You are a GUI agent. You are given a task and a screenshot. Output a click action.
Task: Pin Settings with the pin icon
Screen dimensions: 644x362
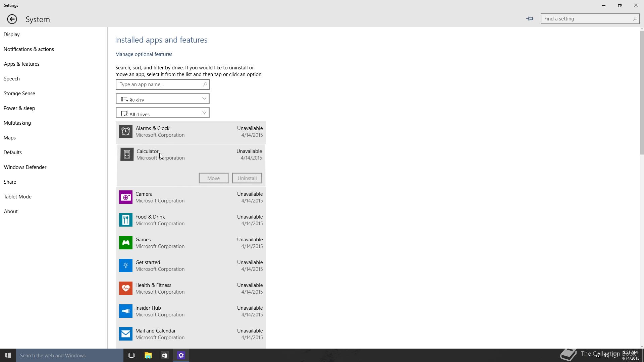pyautogui.click(x=530, y=19)
